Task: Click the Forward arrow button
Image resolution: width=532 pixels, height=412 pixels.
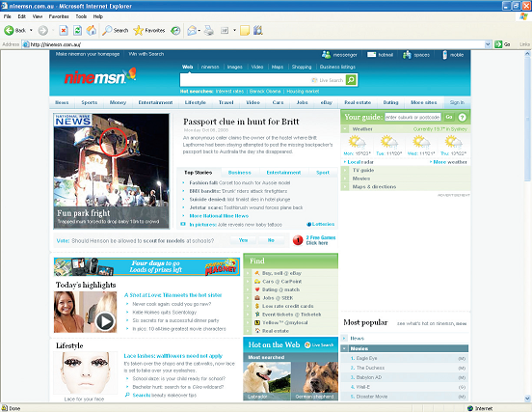Action: 42,31
